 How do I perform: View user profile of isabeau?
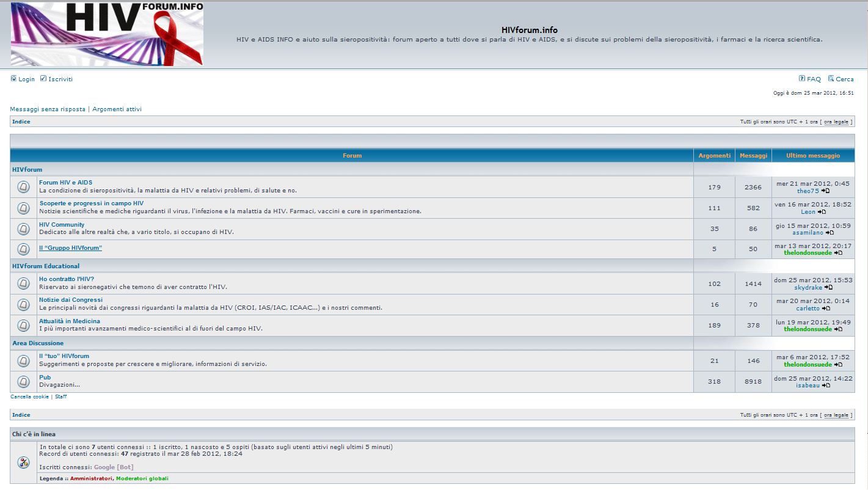tap(808, 386)
